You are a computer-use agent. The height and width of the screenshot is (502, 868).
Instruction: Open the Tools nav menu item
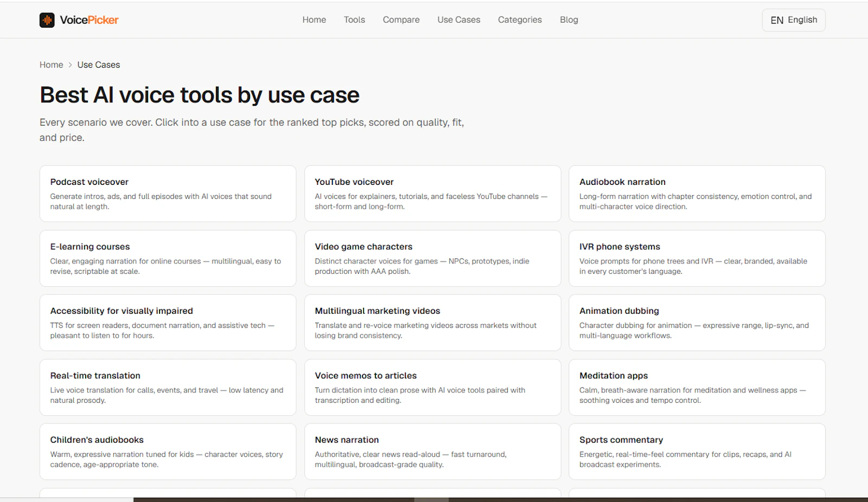[354, 20]
